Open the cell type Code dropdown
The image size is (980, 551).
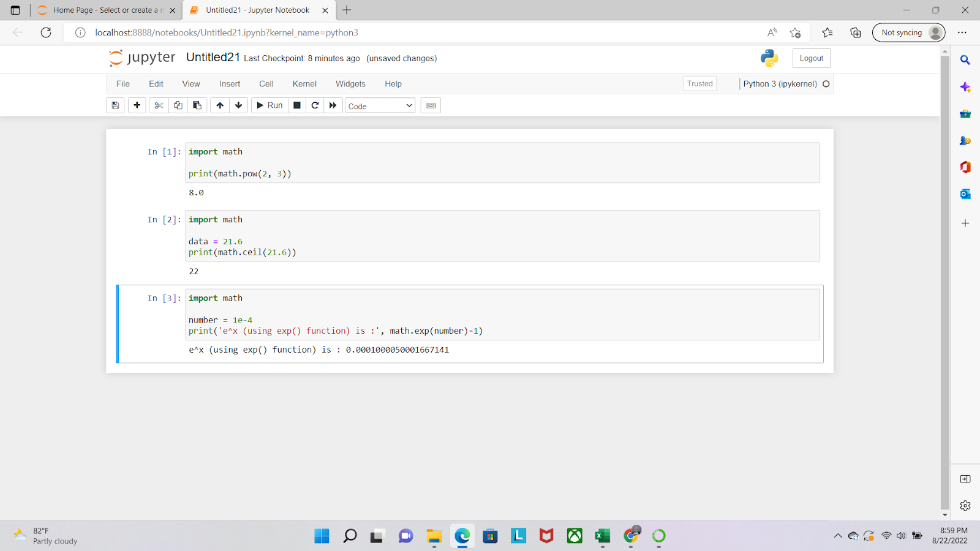tap(380, 106)
